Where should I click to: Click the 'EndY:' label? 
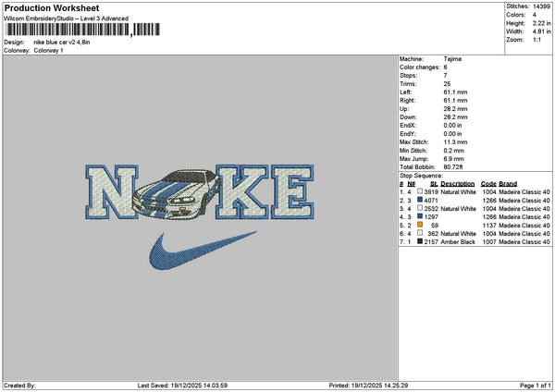pos(408,134)
